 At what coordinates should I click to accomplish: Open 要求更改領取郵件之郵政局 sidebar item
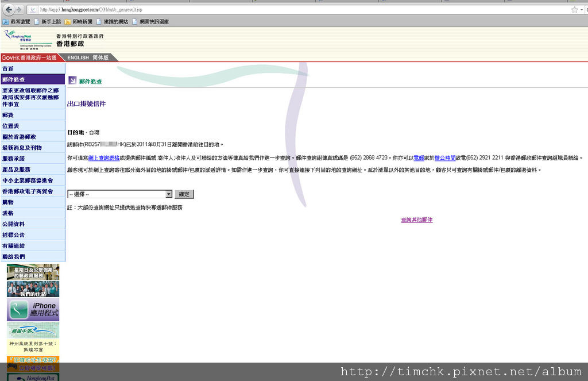coord(33,97)
